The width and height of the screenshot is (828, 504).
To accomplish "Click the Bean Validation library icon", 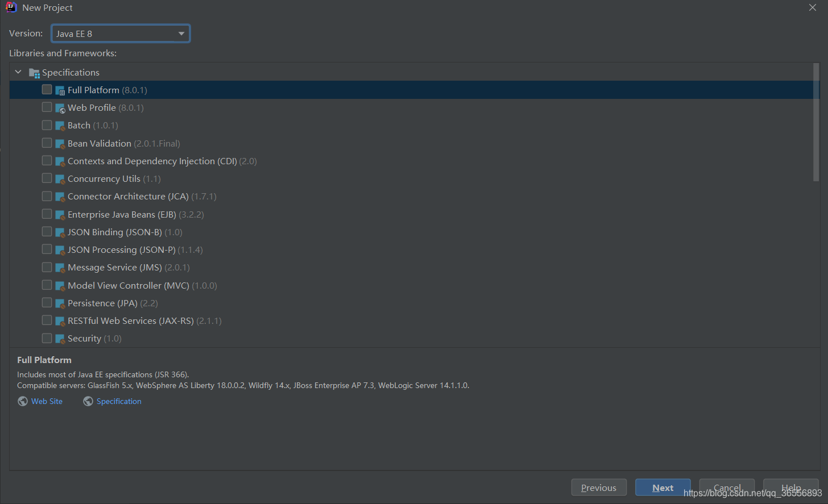I will pyautogui.click(x=60, y=144).
